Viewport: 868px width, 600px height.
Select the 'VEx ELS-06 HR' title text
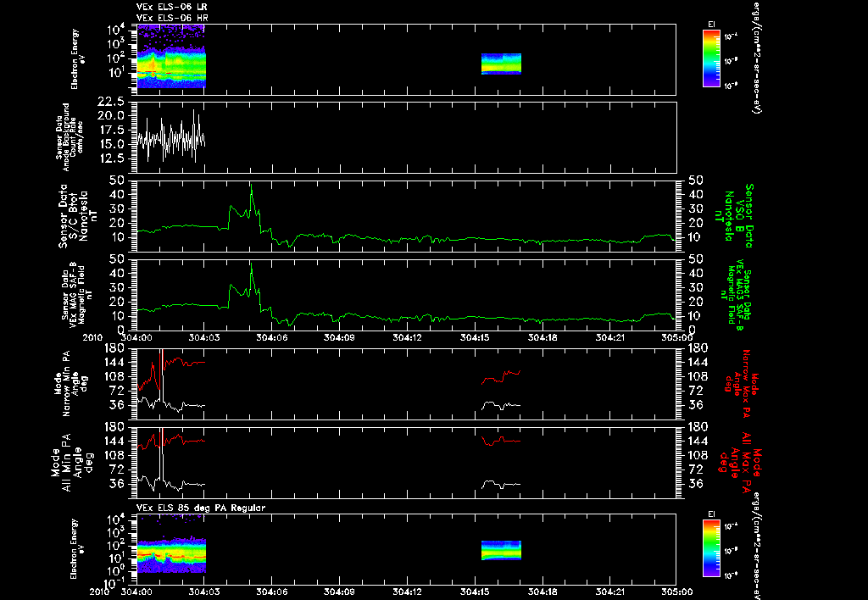tap(171, 19)
